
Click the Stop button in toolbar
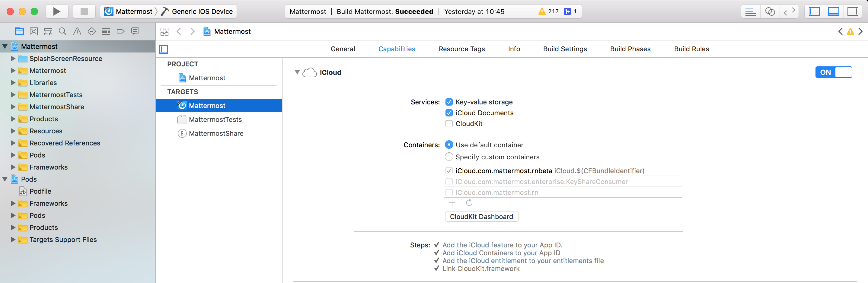click(84, 11)
